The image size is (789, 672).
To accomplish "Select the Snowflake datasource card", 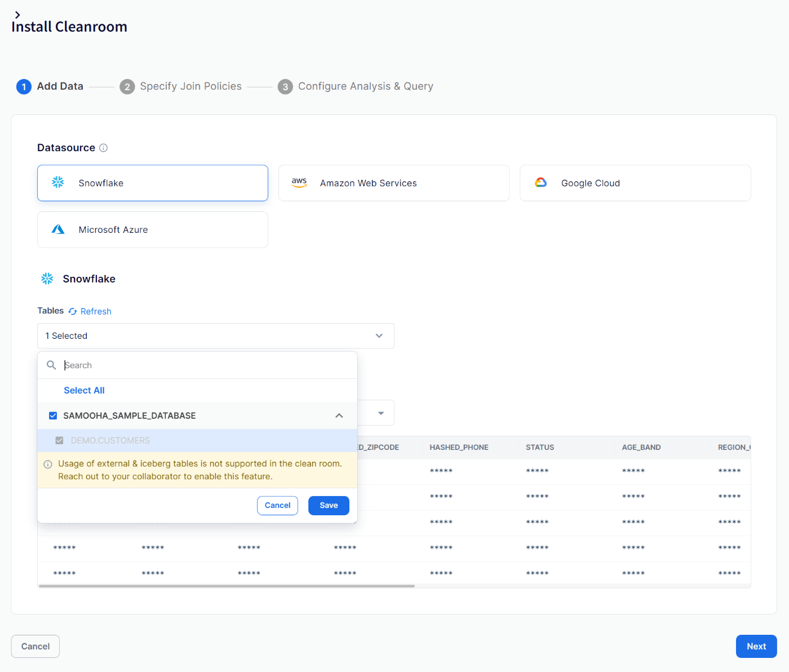I will [x=153, y=183].
